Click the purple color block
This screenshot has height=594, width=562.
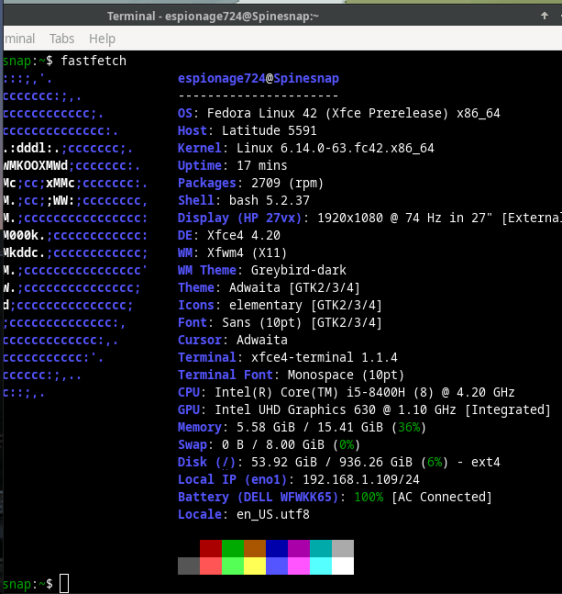tap(299, 549)
